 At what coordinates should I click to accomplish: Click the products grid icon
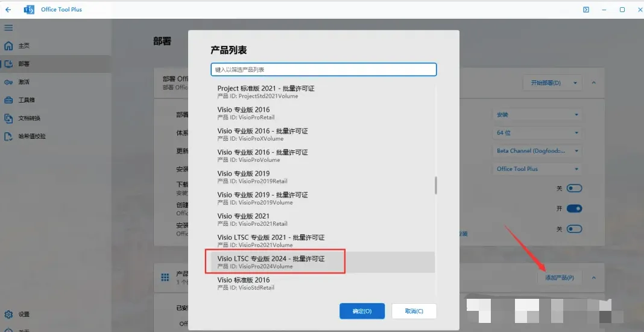pos(165,277)
